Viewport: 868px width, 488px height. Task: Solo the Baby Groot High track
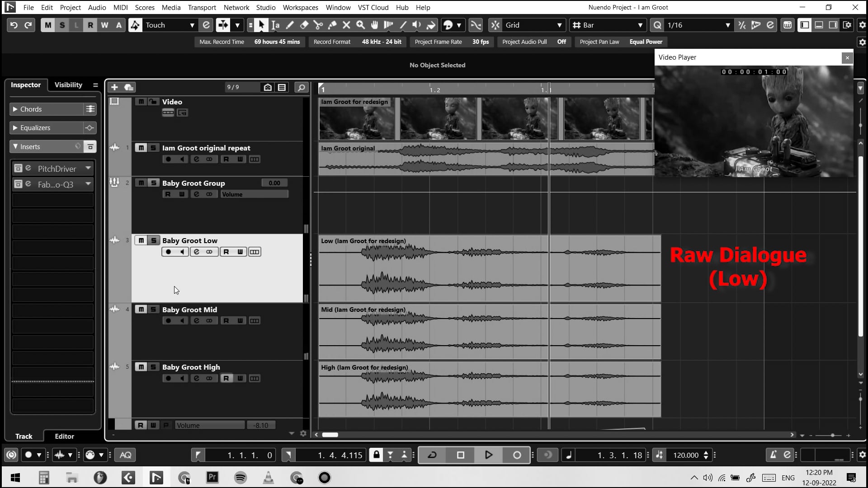[x=153, y=367]
